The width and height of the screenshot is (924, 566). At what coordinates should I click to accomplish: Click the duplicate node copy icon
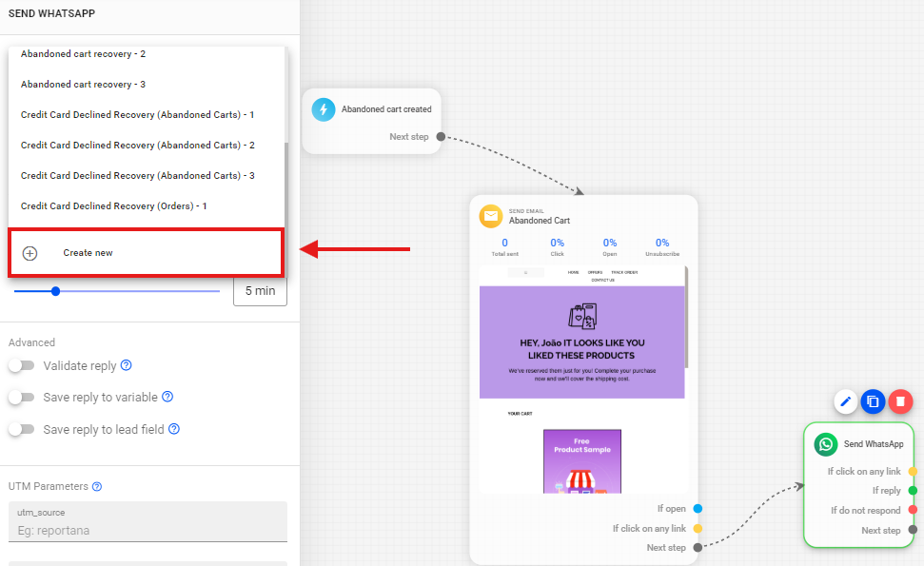coord(873,401)
